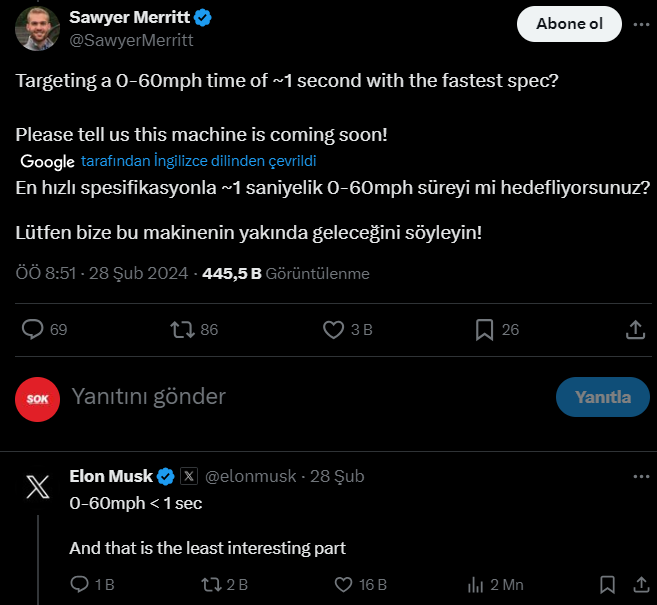The height and width of the screenshot is (605, 657).
Task: Repost Sawyer Merritt's tweet
Action: tap(182, 329)
